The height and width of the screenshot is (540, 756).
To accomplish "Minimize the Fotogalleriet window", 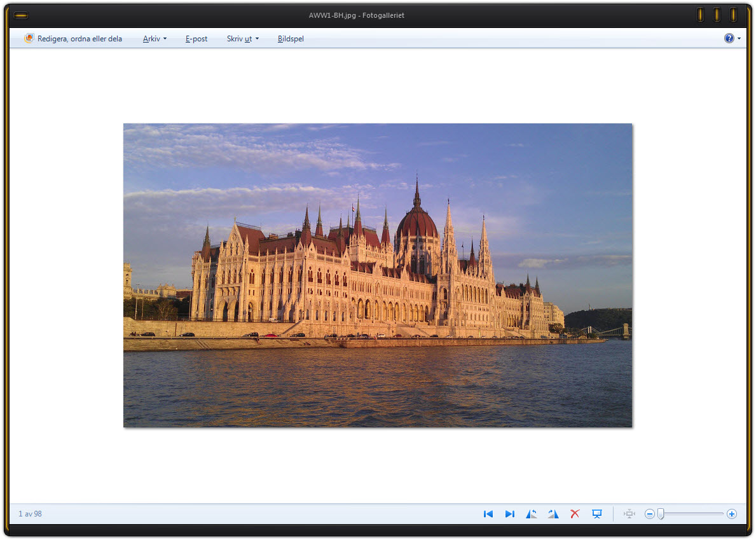I will coord(700,15).
